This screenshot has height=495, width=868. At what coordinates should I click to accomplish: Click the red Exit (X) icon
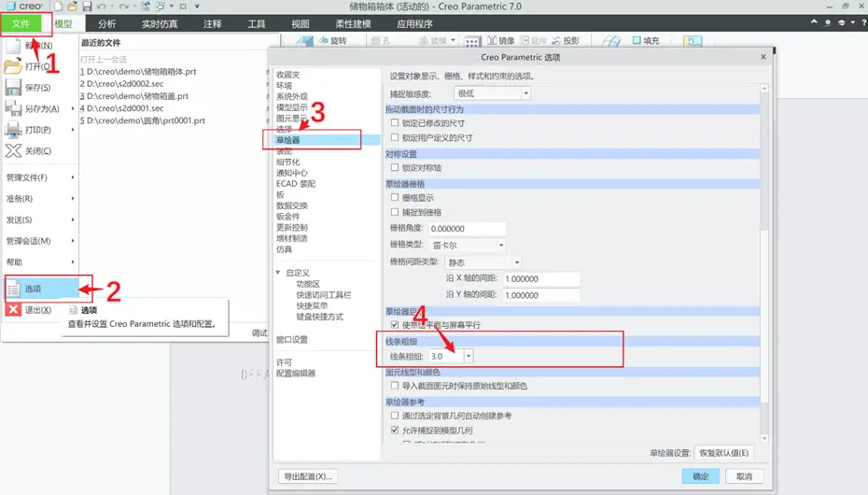click(x=13, y=309)
